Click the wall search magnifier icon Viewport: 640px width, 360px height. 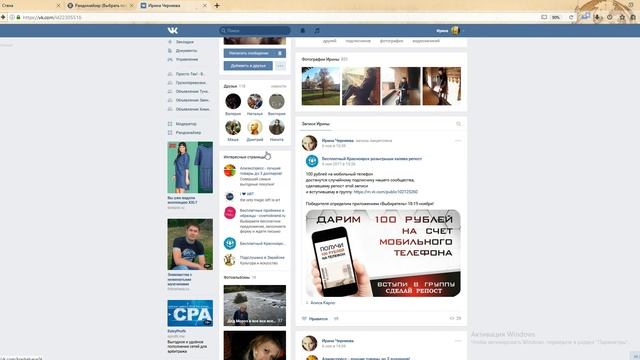click(458, 124)
